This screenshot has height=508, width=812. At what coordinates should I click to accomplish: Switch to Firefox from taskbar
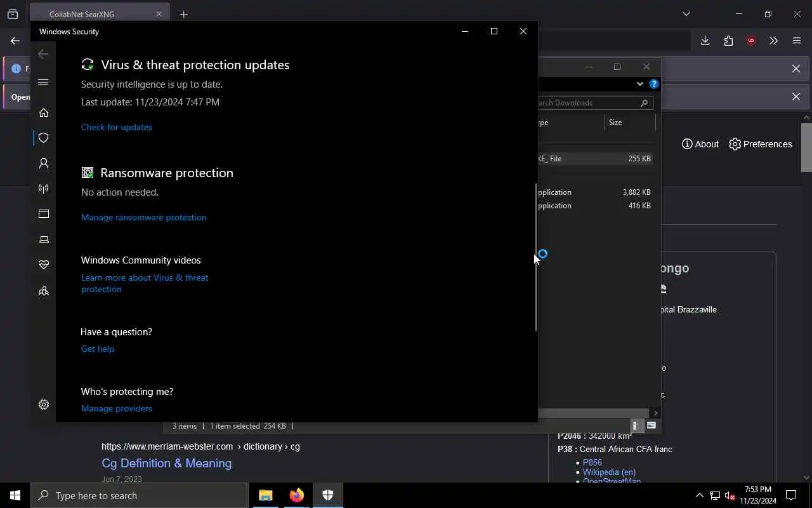point(297,495)
